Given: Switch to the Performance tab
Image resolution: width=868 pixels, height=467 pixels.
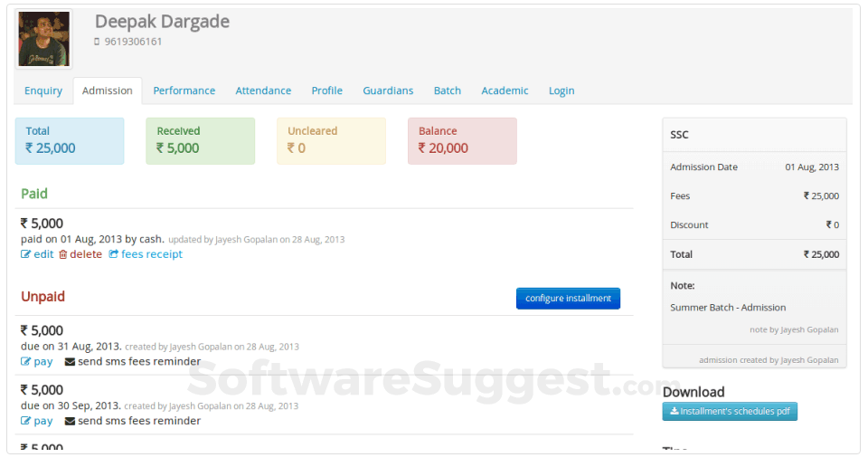Looking at the screenshot, I should click(184, 91).
